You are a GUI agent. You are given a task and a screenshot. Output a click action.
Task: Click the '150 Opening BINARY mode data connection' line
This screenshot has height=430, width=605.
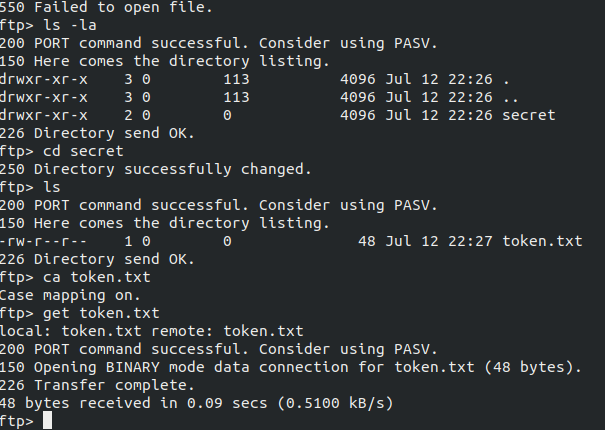point(291,367)
